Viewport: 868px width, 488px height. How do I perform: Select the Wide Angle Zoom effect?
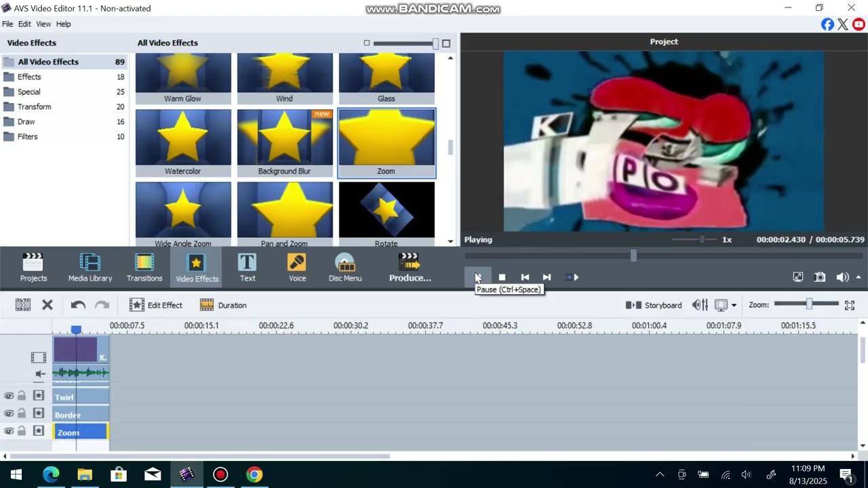click(x=183, y=214)
